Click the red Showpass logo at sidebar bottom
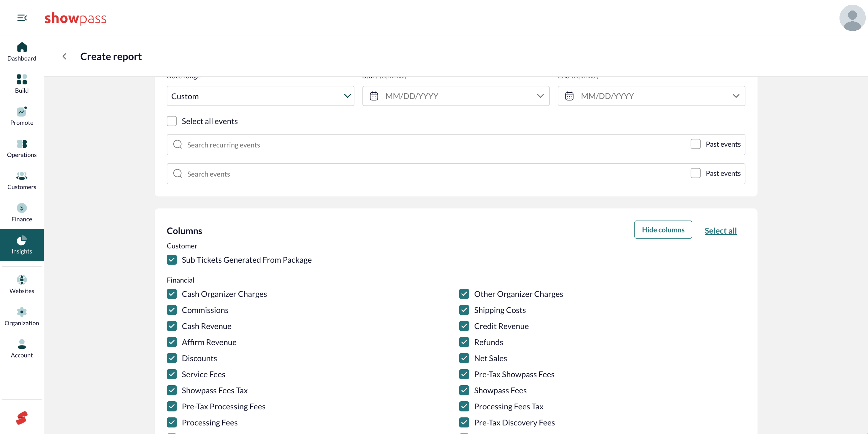Screen dimensions: 868x434 pyautogui.click(x=22, y=418)
